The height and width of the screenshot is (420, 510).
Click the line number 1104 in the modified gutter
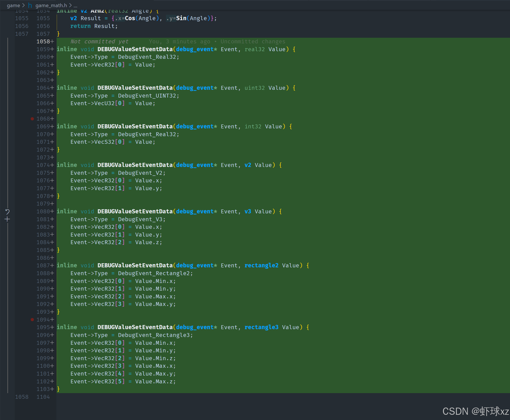click(43, 397)
